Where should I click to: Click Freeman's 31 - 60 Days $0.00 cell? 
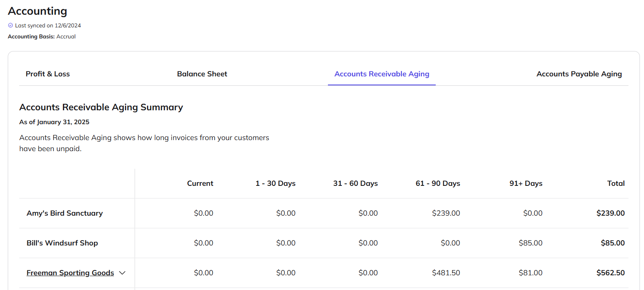(368, 273)
